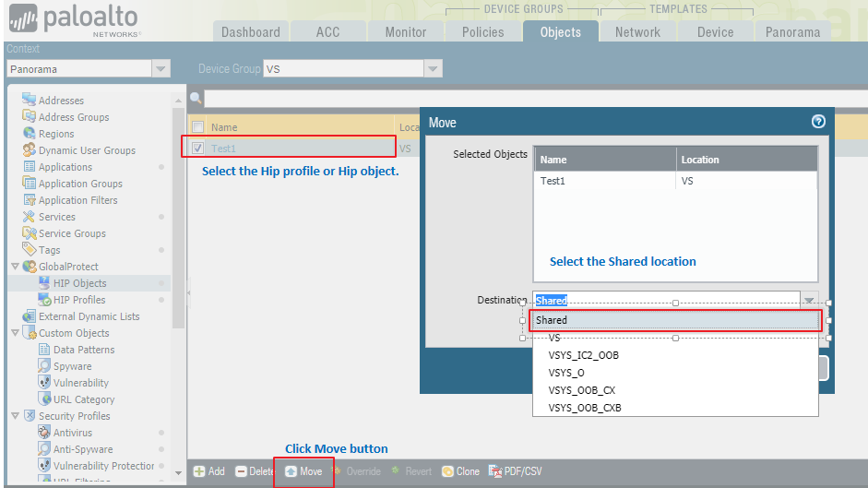Switch to the Monitor tab
This screenshot has width=868, height=488.
pyautogui.click(x=406, y=31)
